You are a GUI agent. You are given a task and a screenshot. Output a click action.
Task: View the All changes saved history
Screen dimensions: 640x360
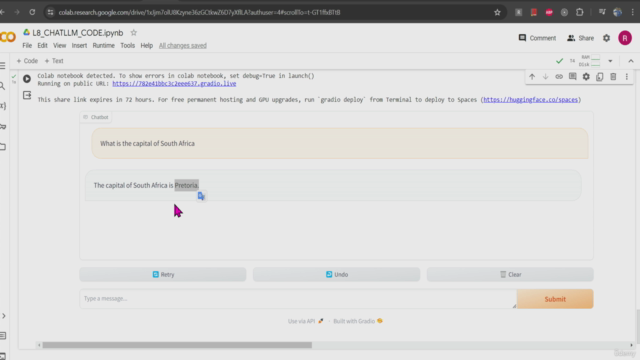(182, 45)
